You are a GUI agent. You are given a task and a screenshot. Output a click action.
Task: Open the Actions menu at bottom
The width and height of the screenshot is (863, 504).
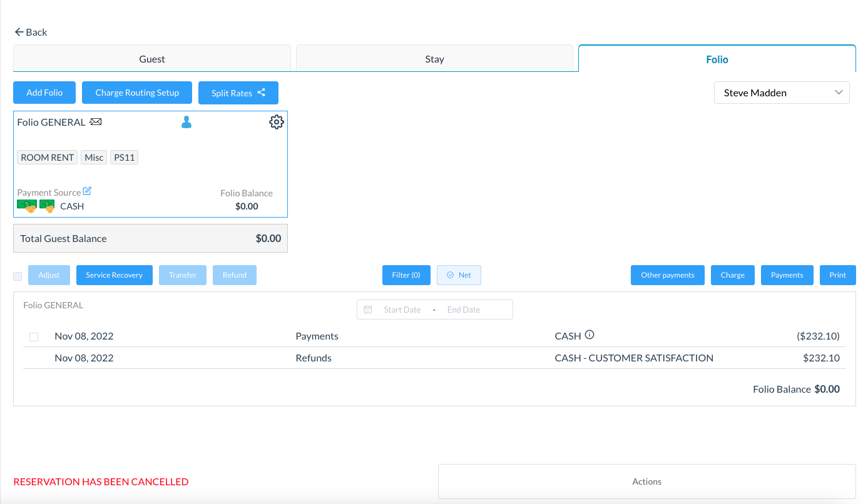pyautogui.click(x=646, y=481)
